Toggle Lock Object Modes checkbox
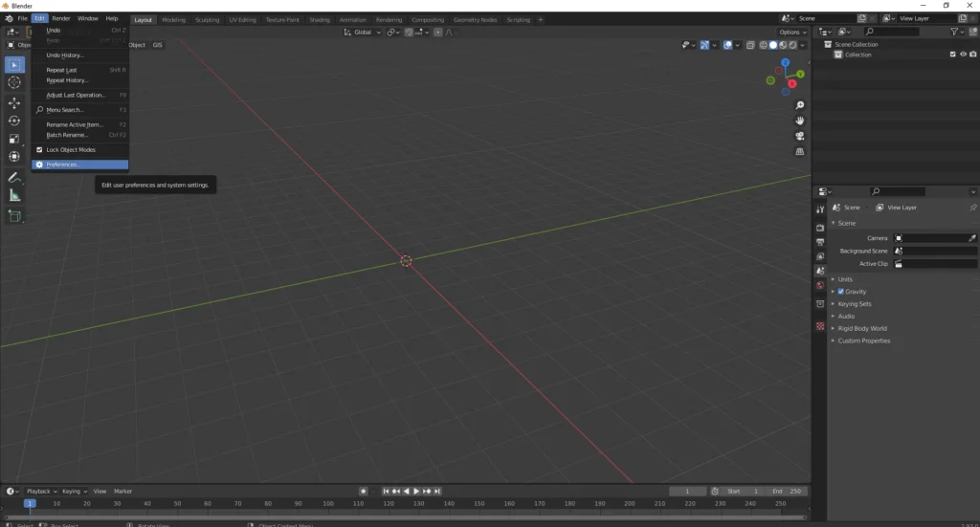The height and width of the screenshot is (527, 980). (39, 150)
